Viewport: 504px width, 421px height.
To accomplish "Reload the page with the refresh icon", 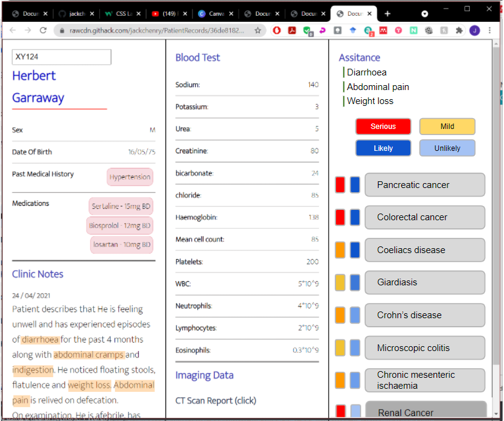I will [42, 30].
